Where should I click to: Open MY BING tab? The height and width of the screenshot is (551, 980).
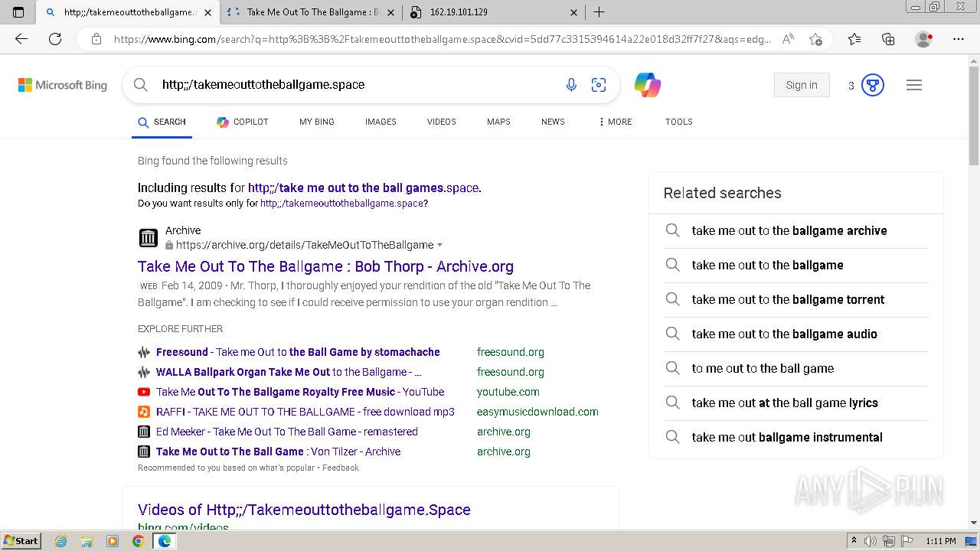tap(317, 122)
